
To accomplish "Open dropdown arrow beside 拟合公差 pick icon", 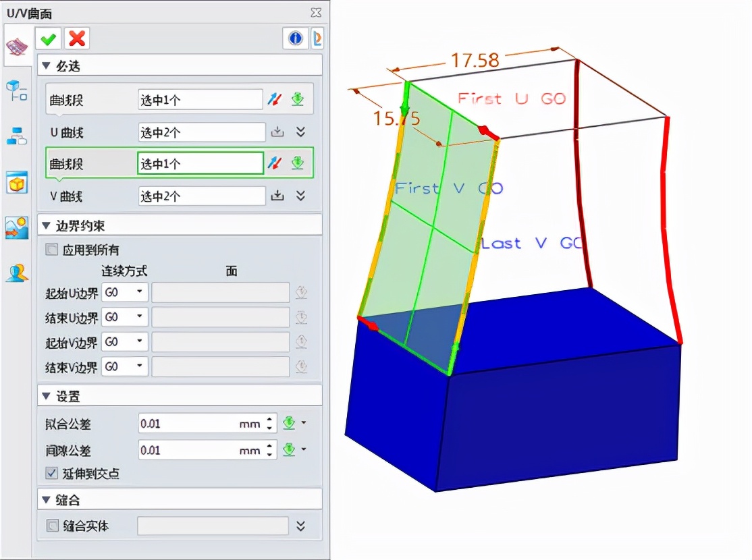I will [304, 423].
